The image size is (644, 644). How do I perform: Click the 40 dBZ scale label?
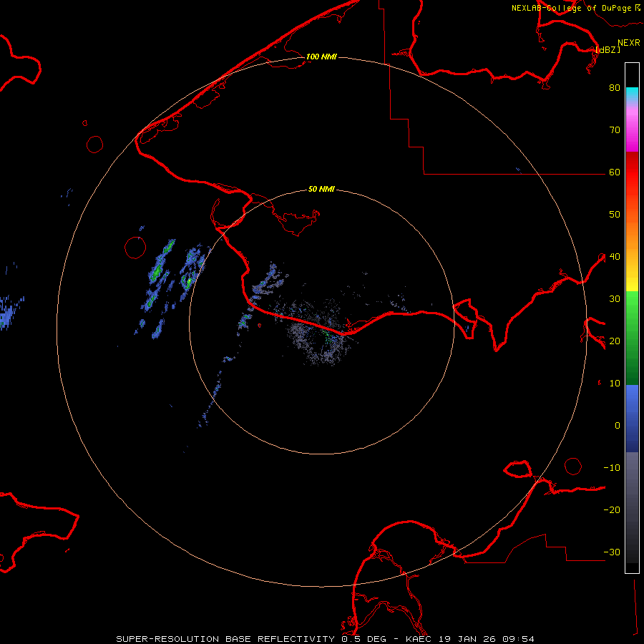615,256
